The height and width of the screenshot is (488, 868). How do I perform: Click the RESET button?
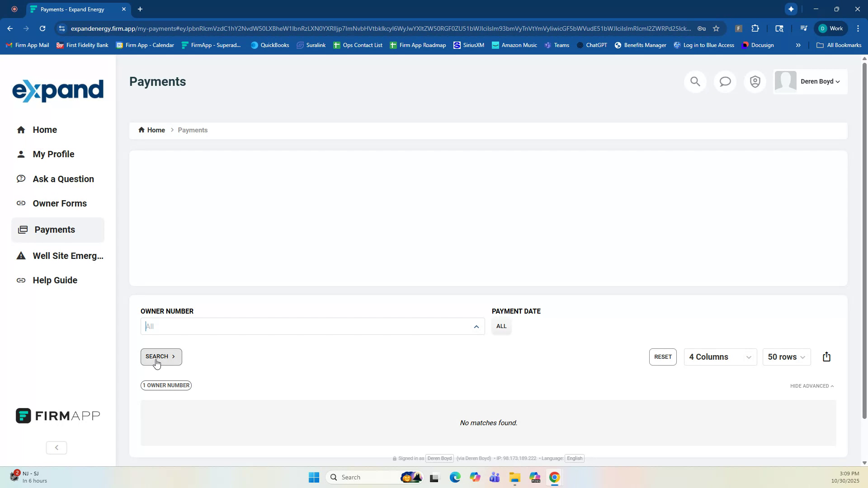point(663,357)
